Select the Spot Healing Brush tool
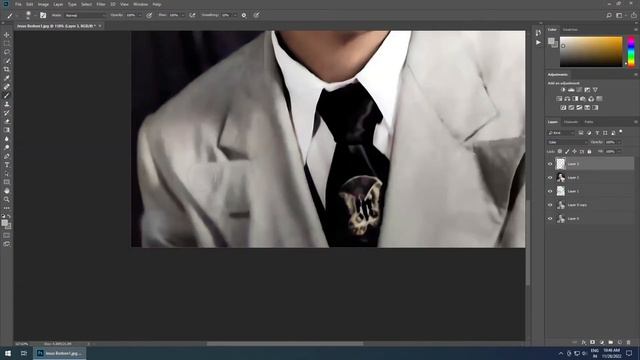Viewport: 640px width, 360px height. [7, 87]
